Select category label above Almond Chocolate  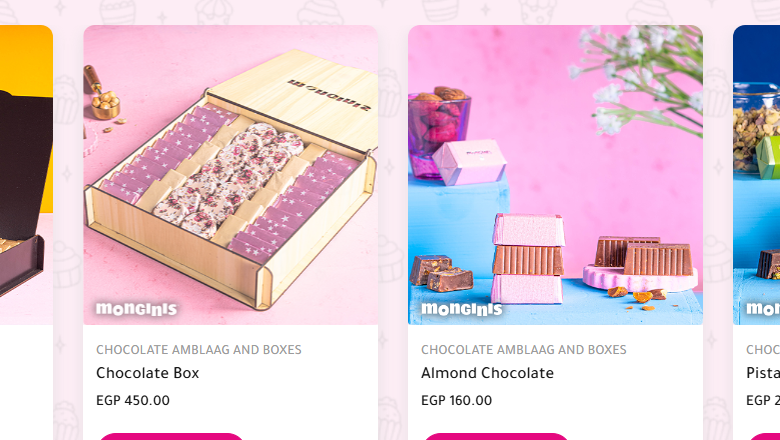pos(524,350)
